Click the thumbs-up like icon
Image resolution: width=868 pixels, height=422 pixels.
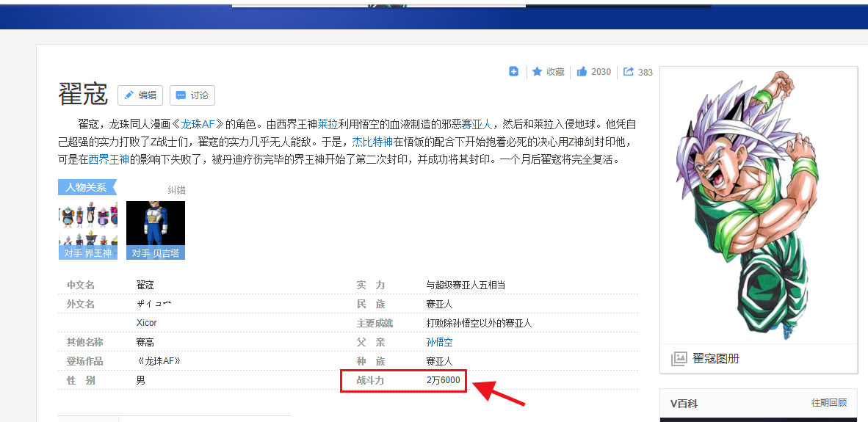click(582, 71)
